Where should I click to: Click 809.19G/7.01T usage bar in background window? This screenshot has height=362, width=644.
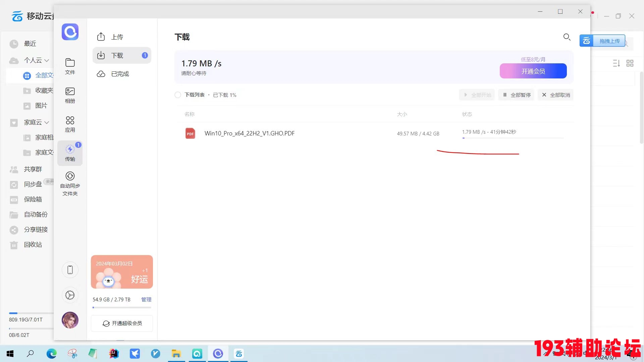pyautogui.click(x=31, y=313)
